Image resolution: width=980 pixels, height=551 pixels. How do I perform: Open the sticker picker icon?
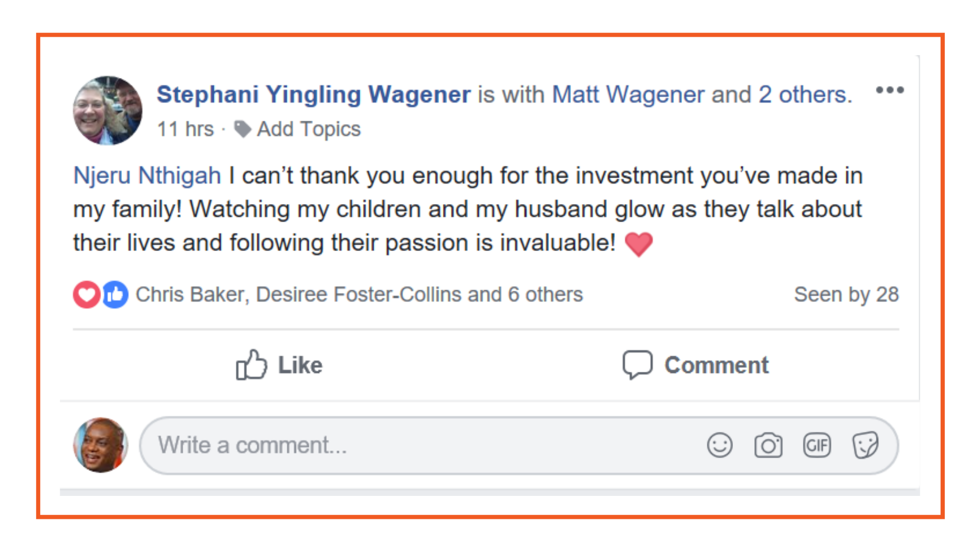(x=865, y=445)
